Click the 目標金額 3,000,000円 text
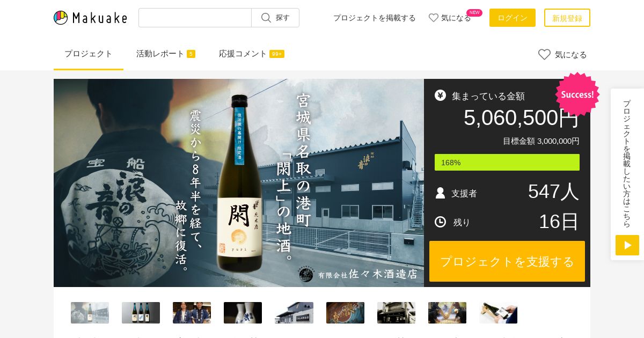The image size is (644, 338). [x=541, y=141]
